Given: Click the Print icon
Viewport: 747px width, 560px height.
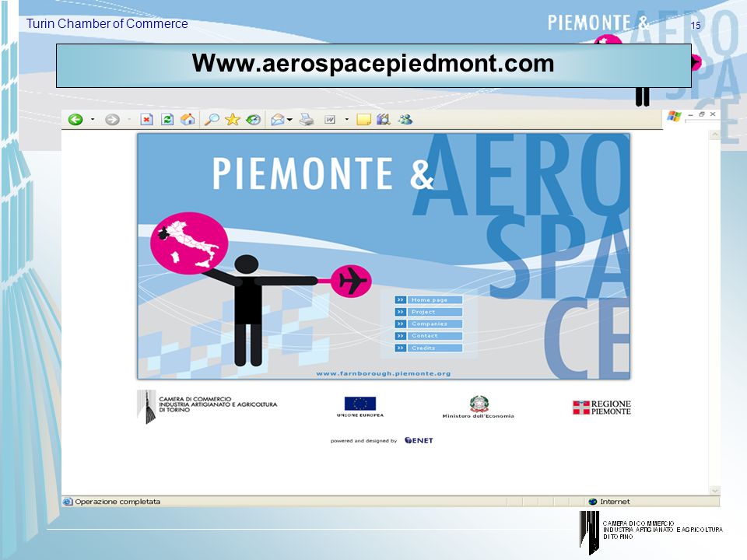Looking at the screenshot, I should click(307, 120).
